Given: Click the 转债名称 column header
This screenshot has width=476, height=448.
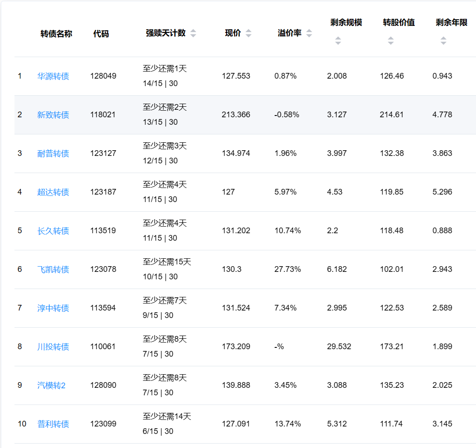Looking at the screenshot, I should (56, 34).
